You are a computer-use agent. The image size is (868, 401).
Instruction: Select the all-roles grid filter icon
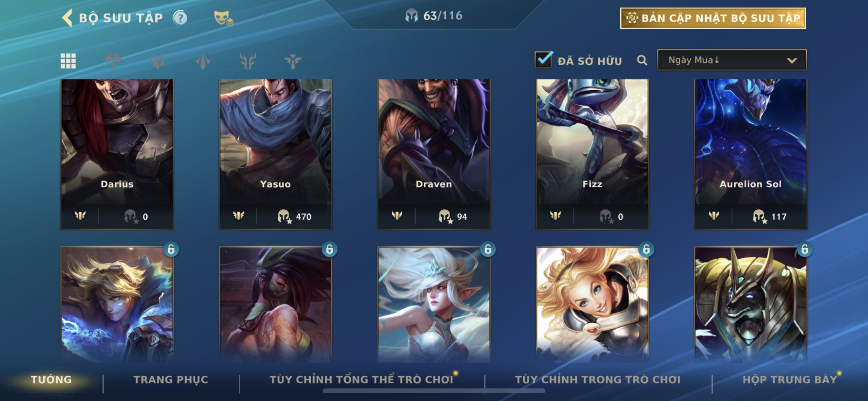[x=68, y=61]
